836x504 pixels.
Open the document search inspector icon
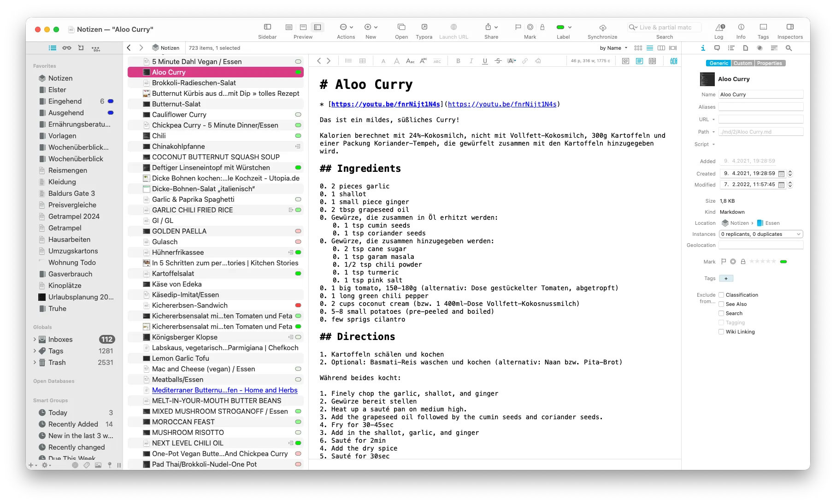tap(789, 48)
